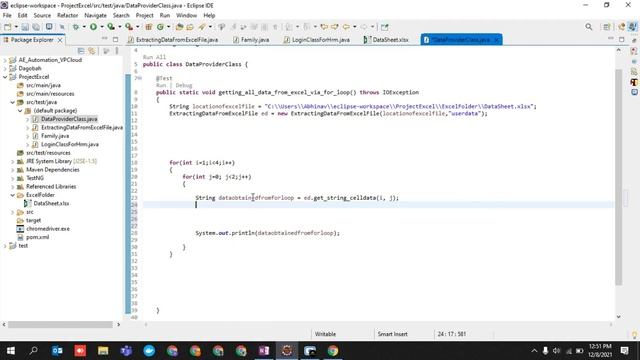Click the Debug code lens link
This screenshot has height=360, width=640.
(x=184, y=85)
